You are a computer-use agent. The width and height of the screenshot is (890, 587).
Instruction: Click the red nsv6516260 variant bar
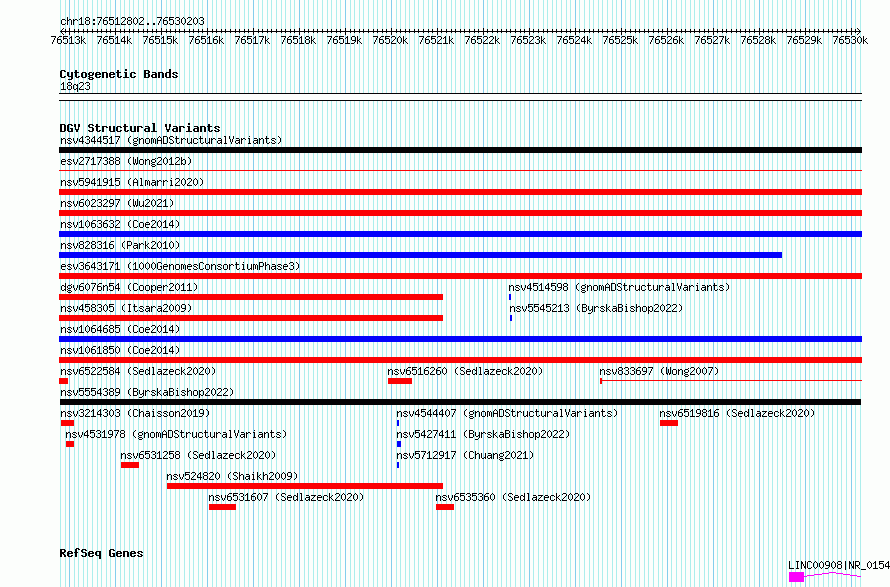pyautogui.click(x=400, y=381)
